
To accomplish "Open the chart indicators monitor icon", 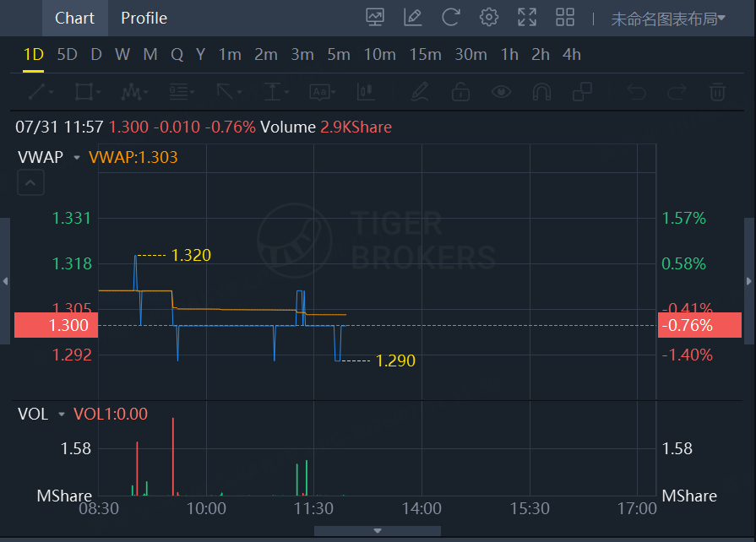I will click(375, 17).
